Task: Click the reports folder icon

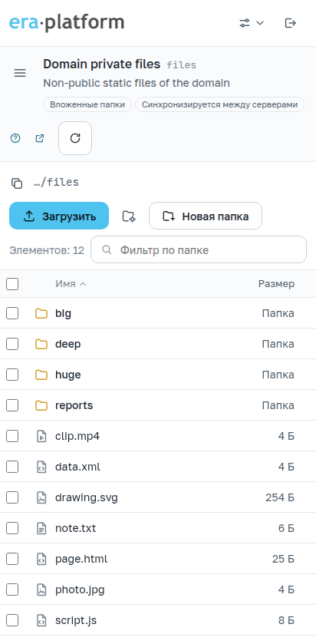Action: pos(41,405)
